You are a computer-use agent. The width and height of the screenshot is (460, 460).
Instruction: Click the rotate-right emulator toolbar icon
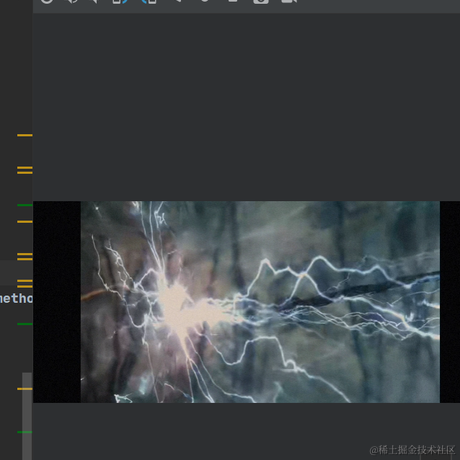149,1
